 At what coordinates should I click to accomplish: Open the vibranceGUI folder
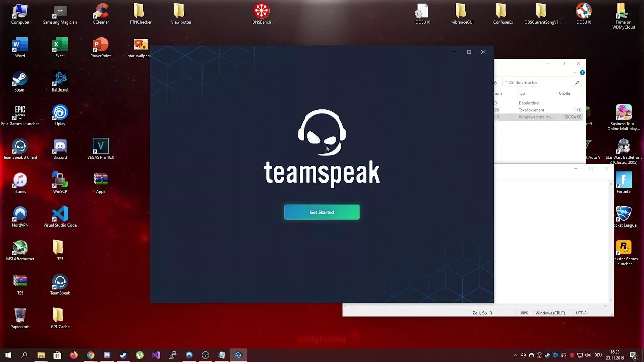(462, 14)
